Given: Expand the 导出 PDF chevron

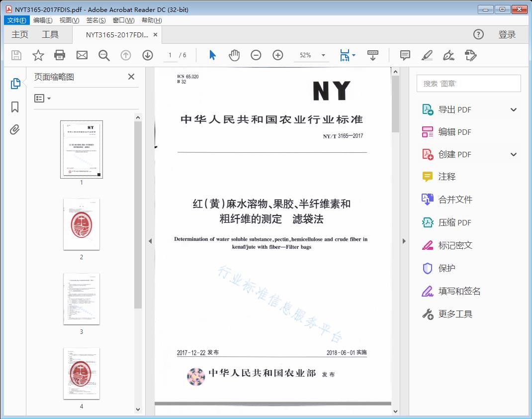Looking at the screenshot, I should [x=513, y=109].
